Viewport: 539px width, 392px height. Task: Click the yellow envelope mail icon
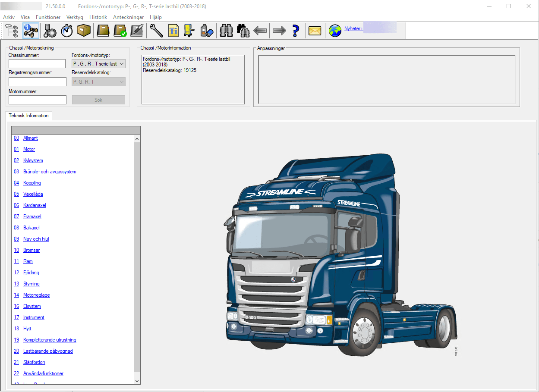click(315, 31)
